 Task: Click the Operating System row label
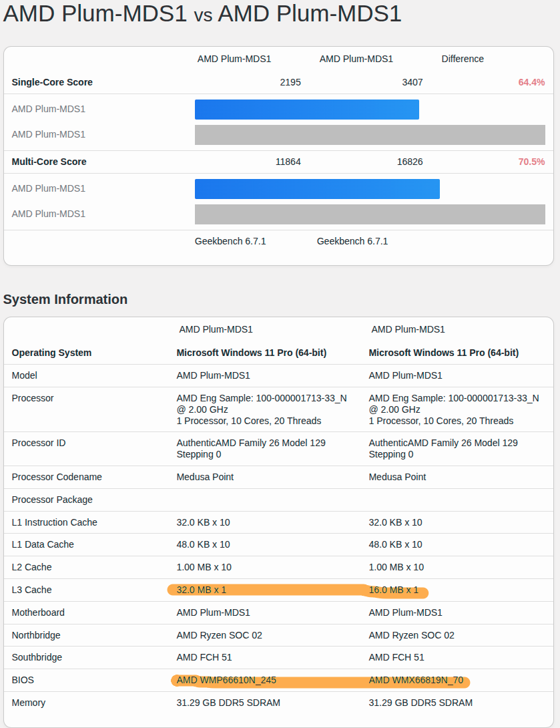[51, 353]
